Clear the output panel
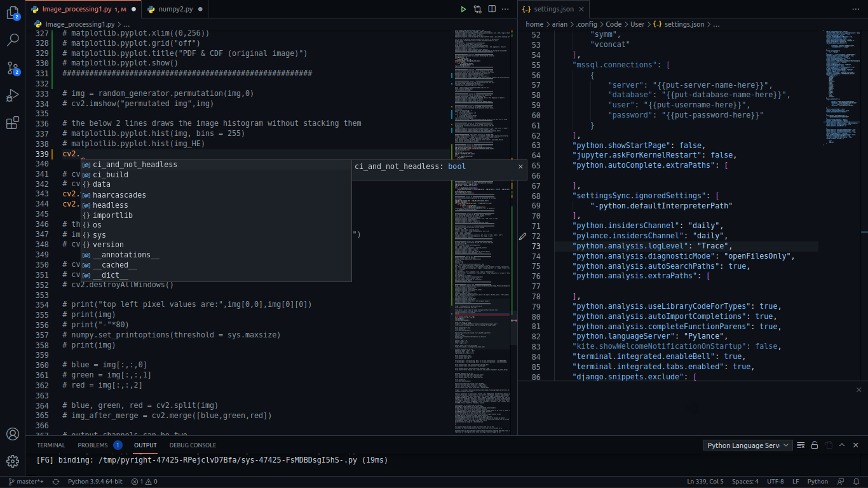 tap(801, 445)
